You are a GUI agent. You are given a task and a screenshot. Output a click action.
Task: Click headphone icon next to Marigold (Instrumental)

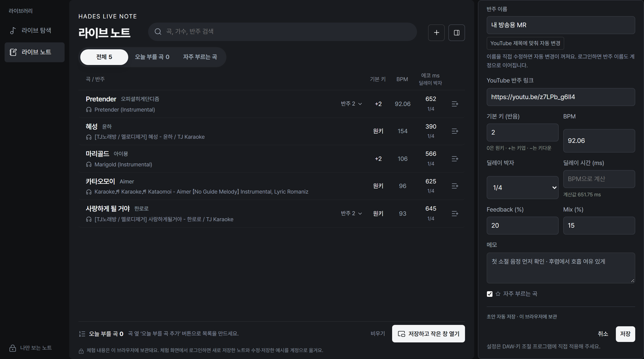click(89, 164)
